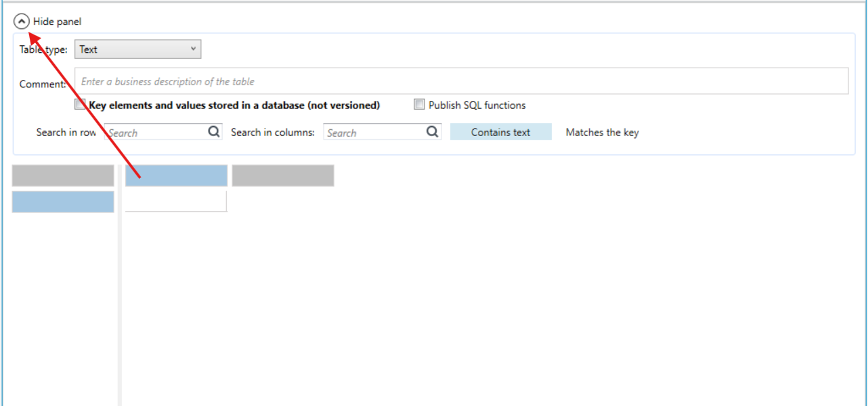Focus the Comment description field
Viewport: 868px width, 406px height.
(462, 81)
